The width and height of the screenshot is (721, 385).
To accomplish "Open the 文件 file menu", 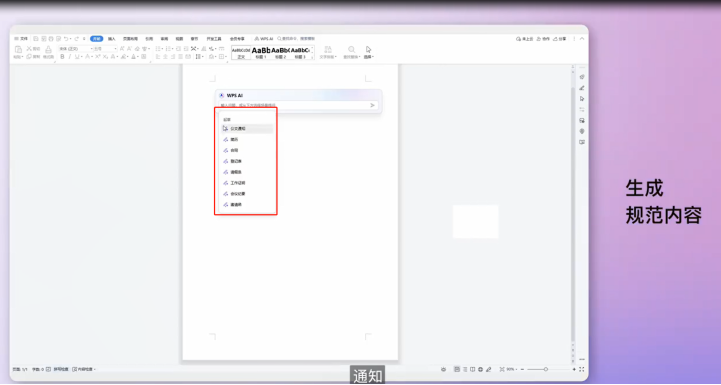I will click(21, 39).
